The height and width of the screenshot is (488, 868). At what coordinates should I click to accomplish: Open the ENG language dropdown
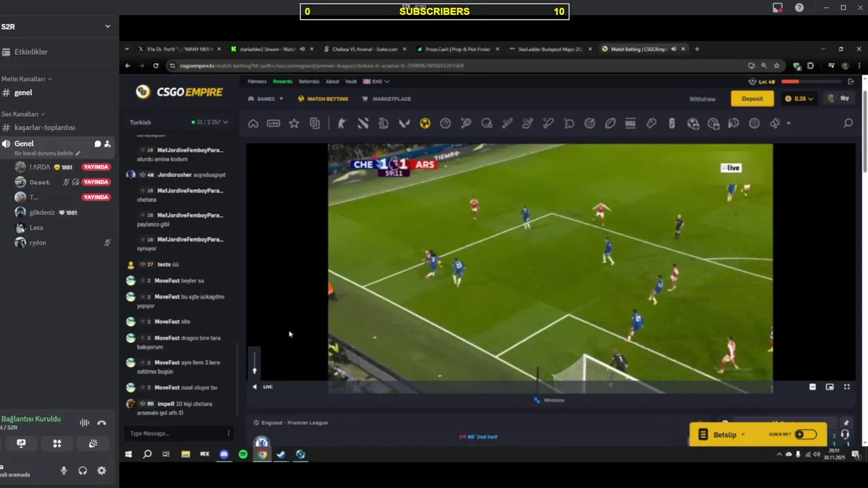(x=376, y=81)
